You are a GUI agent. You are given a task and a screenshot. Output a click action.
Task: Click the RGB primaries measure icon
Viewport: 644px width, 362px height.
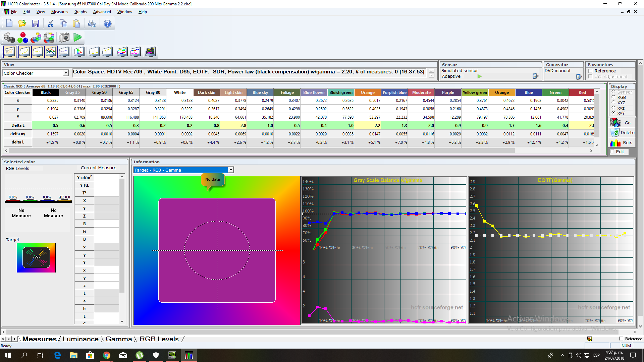(23, 38)
